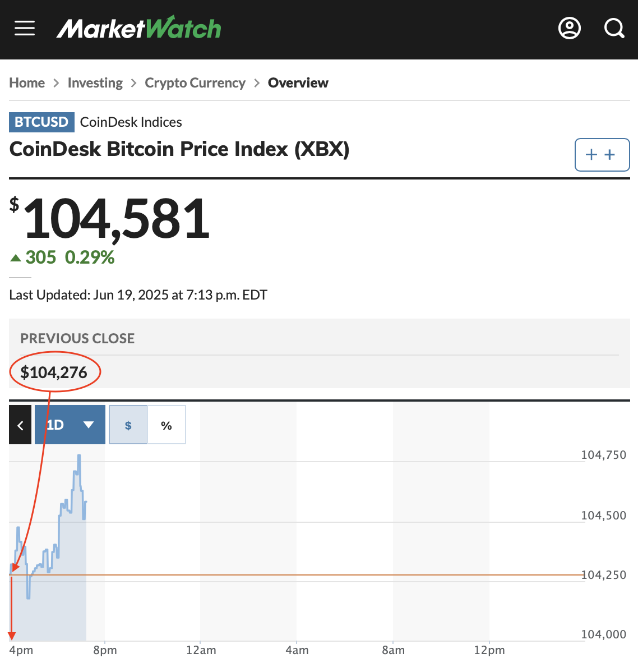Switch chart to percent view
This screenshot has width=638, height=672.
point(167,425)
